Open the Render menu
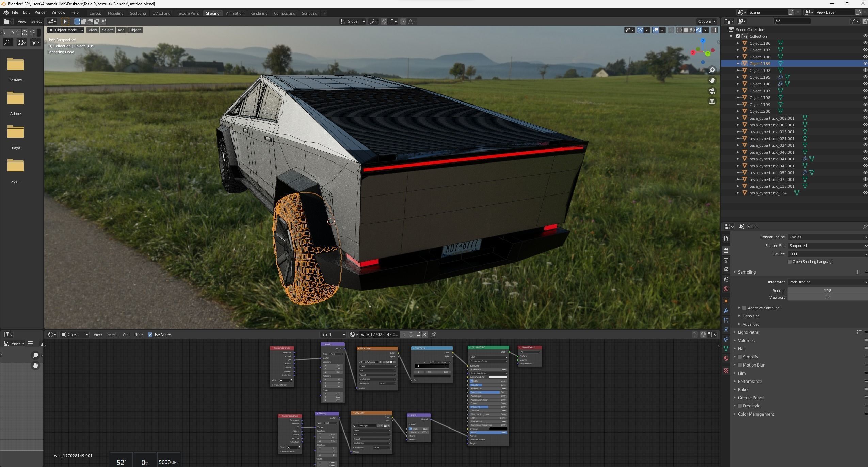Viewport: 868px width, 467px height. point(41,12)
